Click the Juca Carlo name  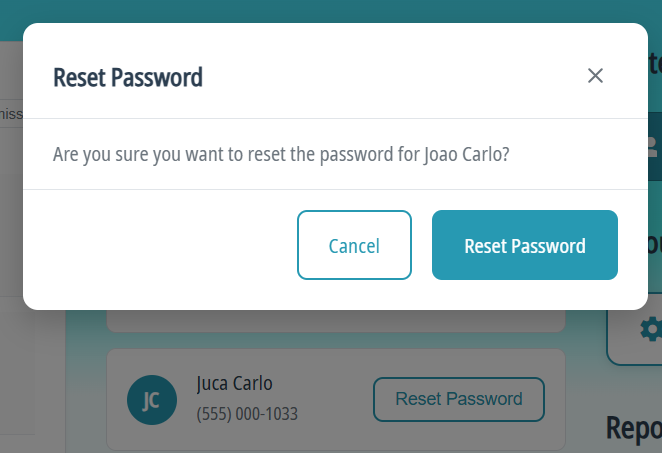pyautogui.click(x=235, y=383)
